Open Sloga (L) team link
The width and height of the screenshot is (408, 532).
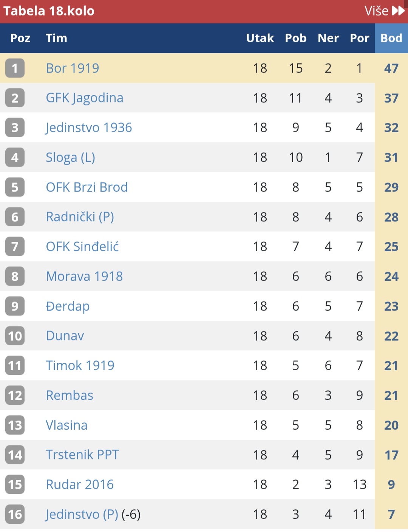70,158
